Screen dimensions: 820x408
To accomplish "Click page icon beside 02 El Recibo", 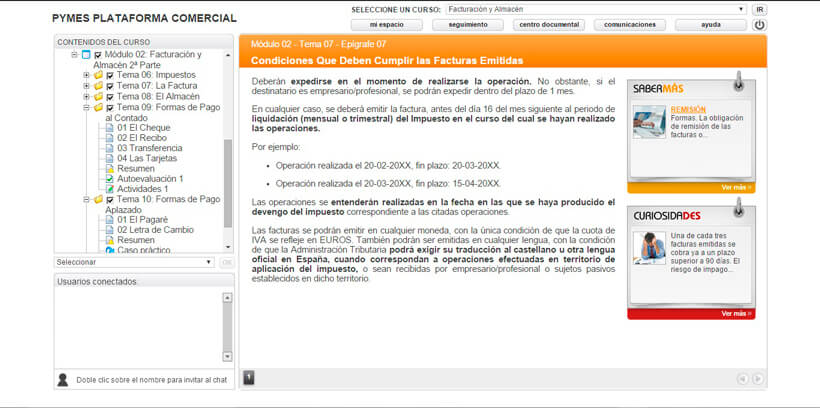I will click(x=109, y=138).
